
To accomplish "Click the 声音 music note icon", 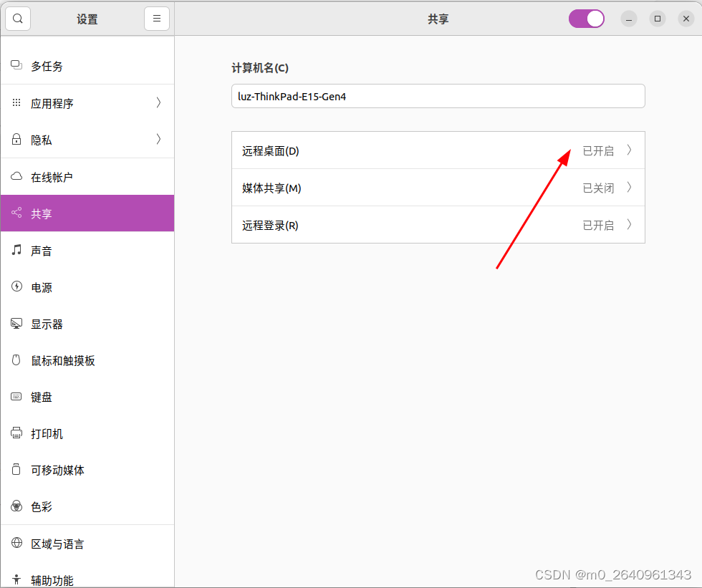I will (x=16, y=250).
